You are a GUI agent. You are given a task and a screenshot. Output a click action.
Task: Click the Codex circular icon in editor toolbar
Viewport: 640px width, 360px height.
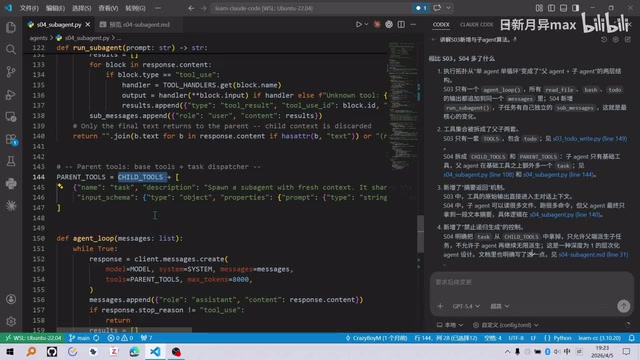(389, 24)
